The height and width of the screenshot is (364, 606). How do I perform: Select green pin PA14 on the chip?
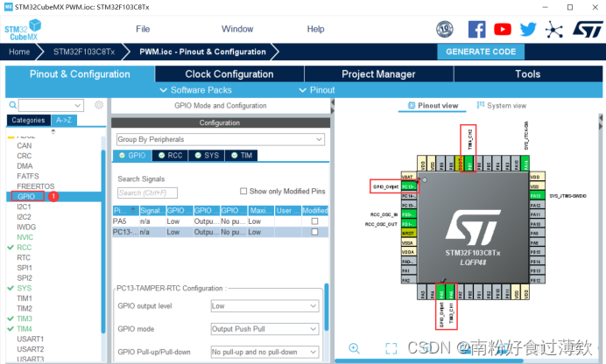pos(525,164)
